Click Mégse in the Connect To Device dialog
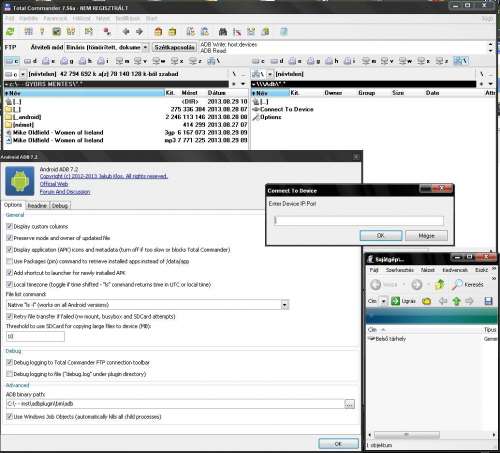Image resolution: width=500 pixels, height=453 pixels. [426, 236]
